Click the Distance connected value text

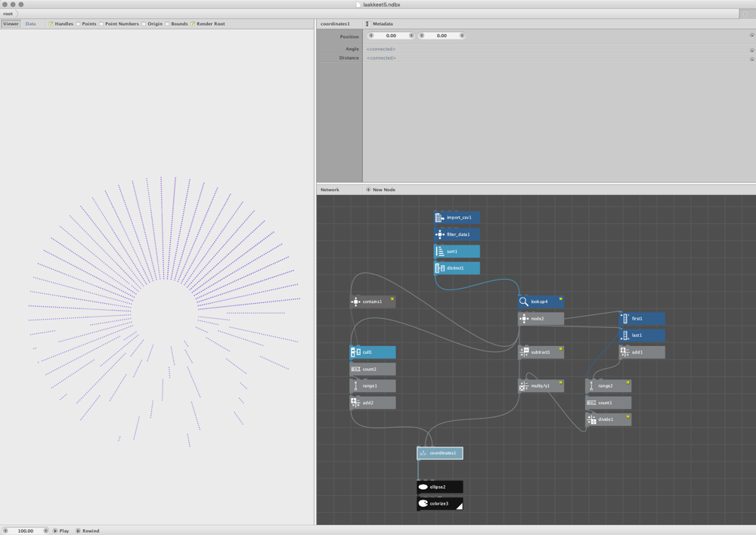tap(381, 58)
